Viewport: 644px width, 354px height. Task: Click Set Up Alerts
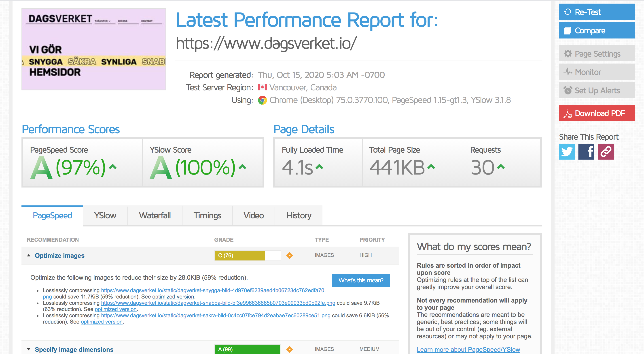597,90
